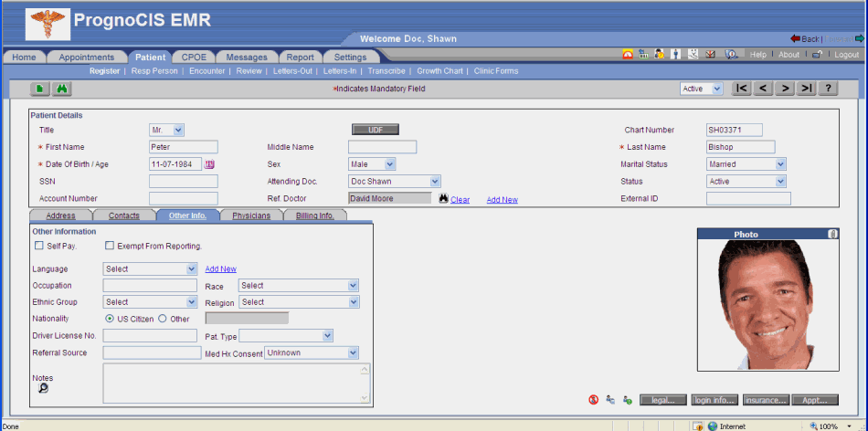Open the patient Status dropdown showing Active
The width and height of the screenshot is (868, 431).
click(746, 182)
